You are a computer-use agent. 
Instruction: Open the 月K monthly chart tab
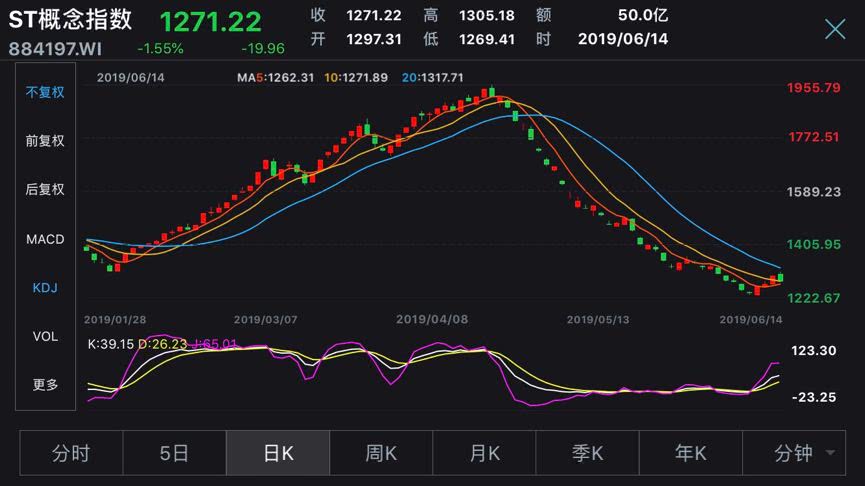pyautogui.click(x=484, y=453)
